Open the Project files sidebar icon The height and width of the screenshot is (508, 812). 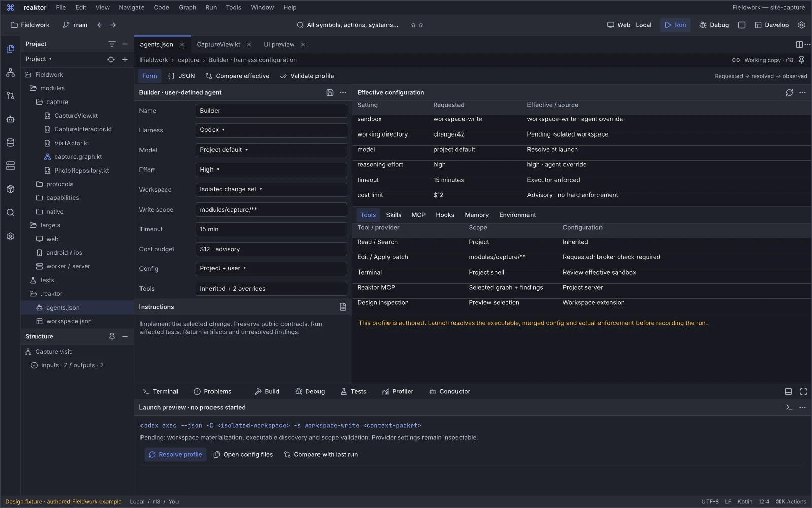(10, 49)
